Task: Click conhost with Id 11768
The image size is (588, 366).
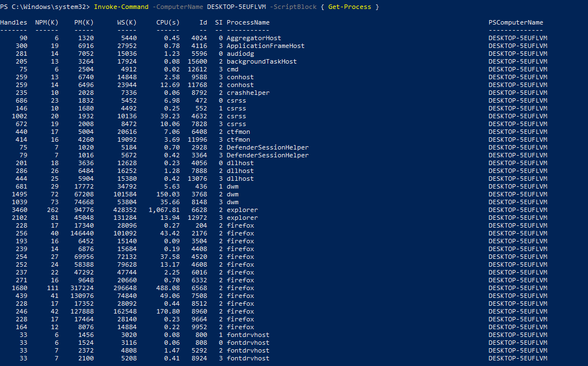Action: pyautogui.click(x=240, y=85)
